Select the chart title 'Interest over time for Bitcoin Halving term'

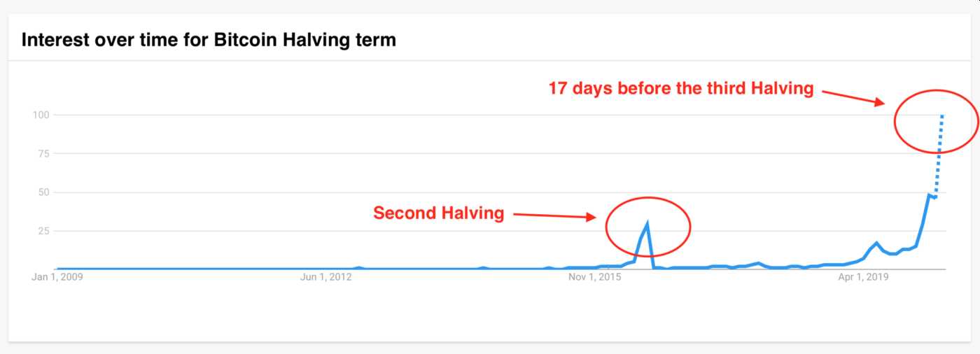209,40
